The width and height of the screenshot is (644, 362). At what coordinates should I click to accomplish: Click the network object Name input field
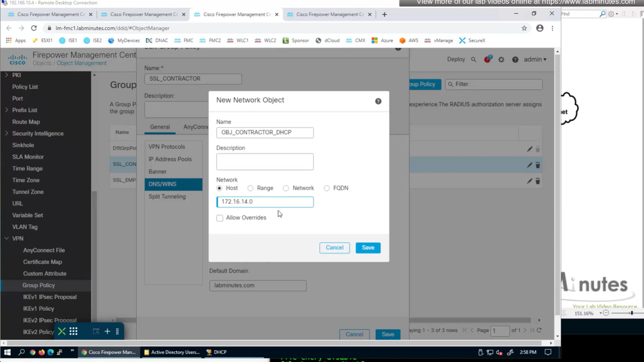point(265,132)
